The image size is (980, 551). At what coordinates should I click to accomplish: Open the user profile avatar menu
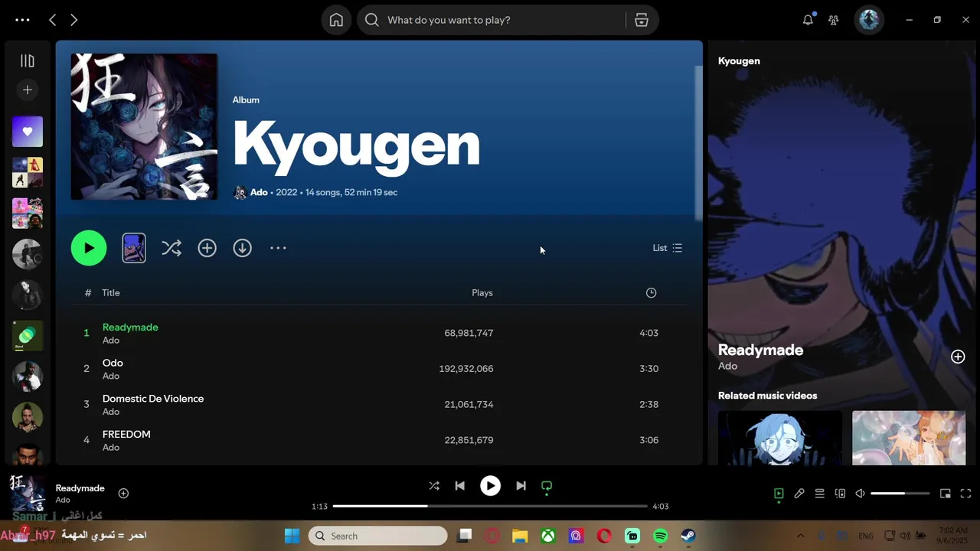[869, 20]
